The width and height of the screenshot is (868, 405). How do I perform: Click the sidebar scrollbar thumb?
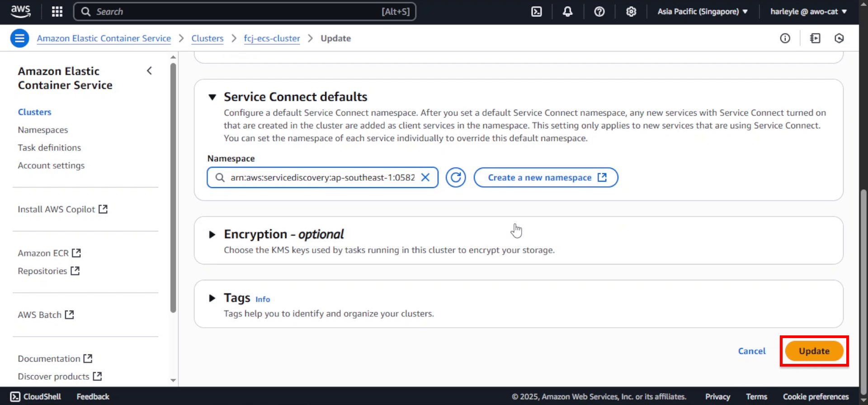tap(173, 188)
